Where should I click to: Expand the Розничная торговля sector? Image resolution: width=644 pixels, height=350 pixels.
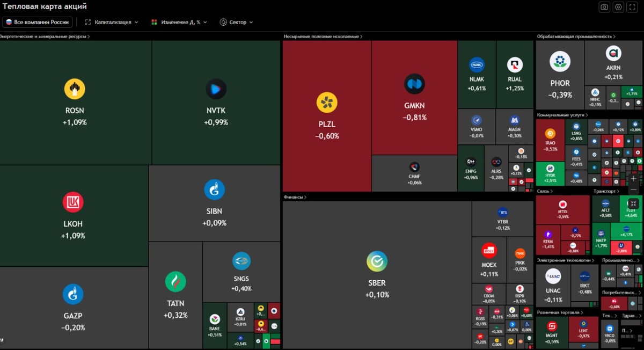(560, 311)
